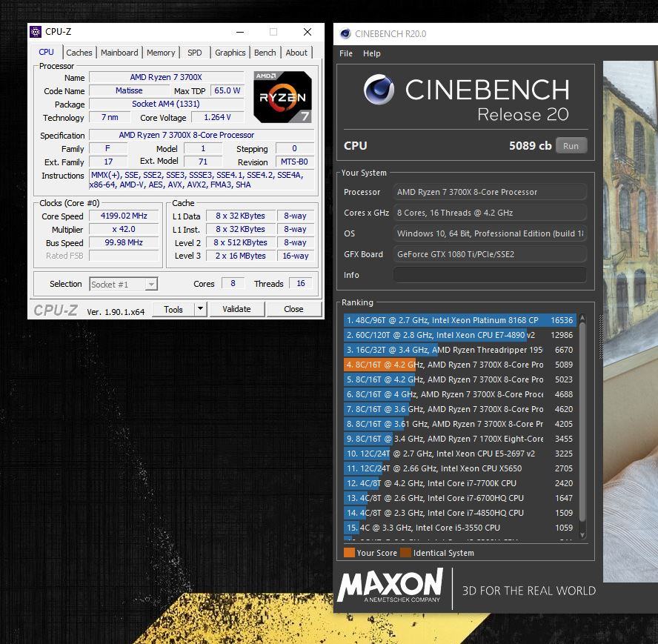Click the Cinebench icon in its title bar
Screen dimensions: 658x644
click(x=345, y=34)
